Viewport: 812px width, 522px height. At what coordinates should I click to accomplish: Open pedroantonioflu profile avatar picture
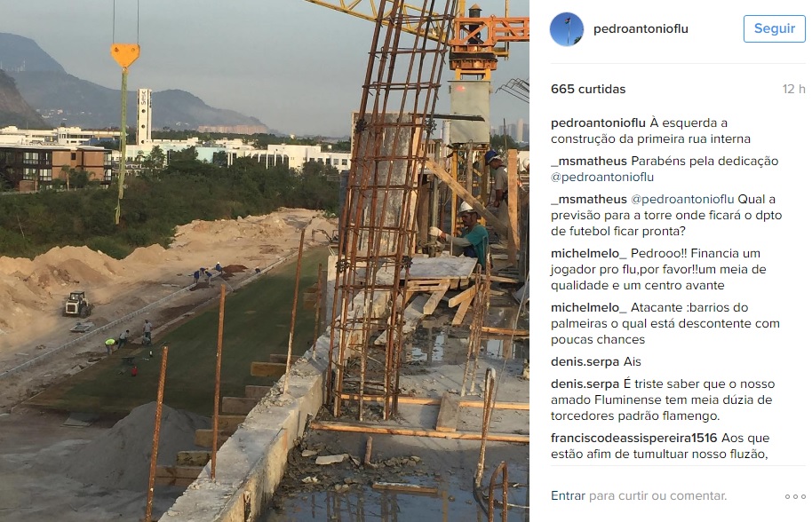tap(567, 29)
